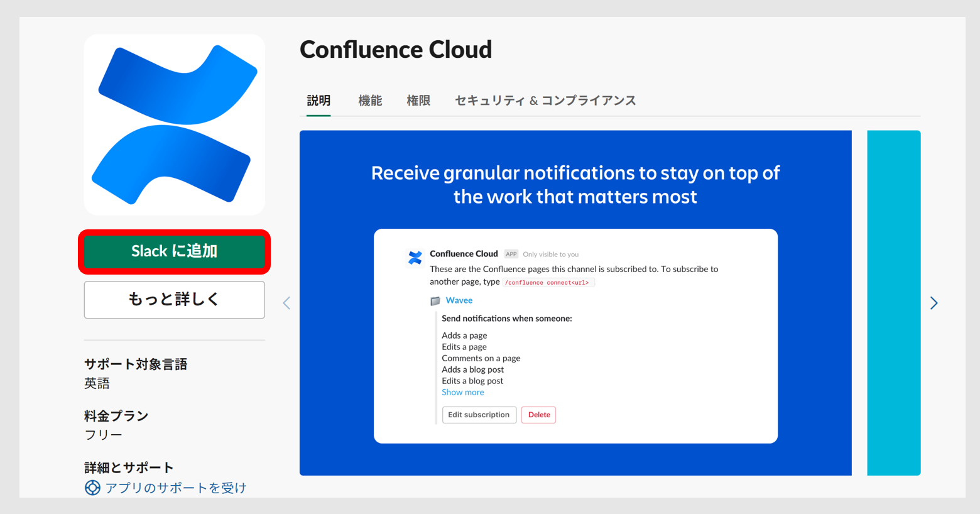Click the Show more link in the preview

(462, 391)
